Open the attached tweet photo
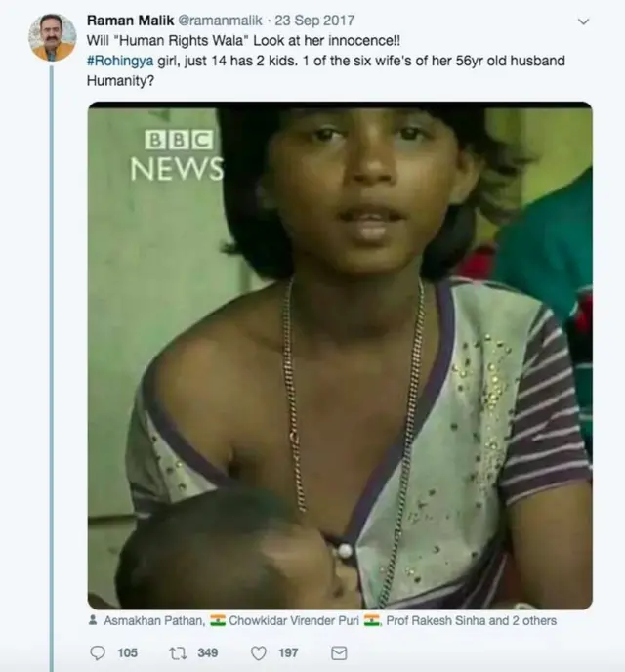The image size is (625, 672). 339,357
